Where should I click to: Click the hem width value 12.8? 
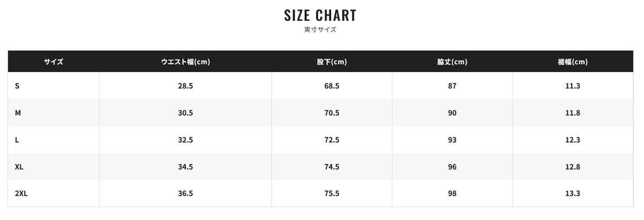tap(573, 166)
